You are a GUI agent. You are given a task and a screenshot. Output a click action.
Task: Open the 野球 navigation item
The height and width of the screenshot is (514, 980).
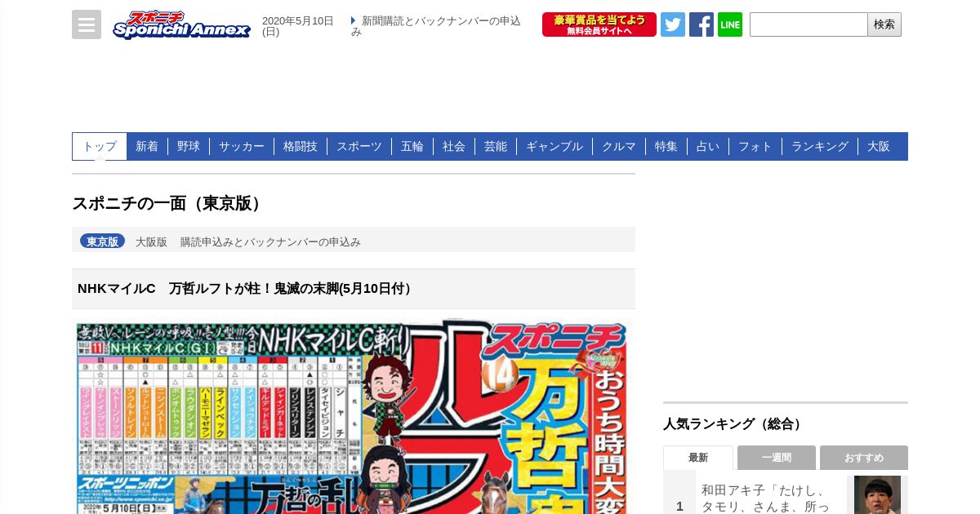189,146
